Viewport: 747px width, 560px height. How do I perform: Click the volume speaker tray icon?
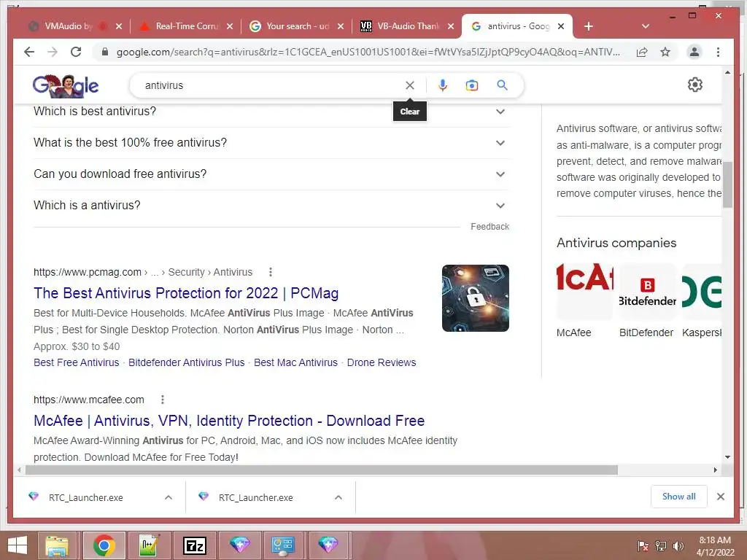(678, 545)
